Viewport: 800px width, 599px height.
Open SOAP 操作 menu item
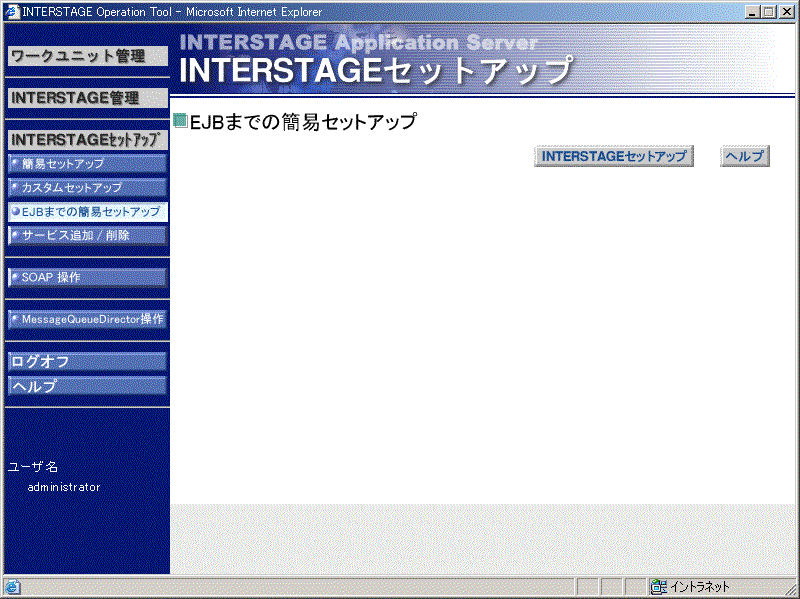(x=87, y=278)
